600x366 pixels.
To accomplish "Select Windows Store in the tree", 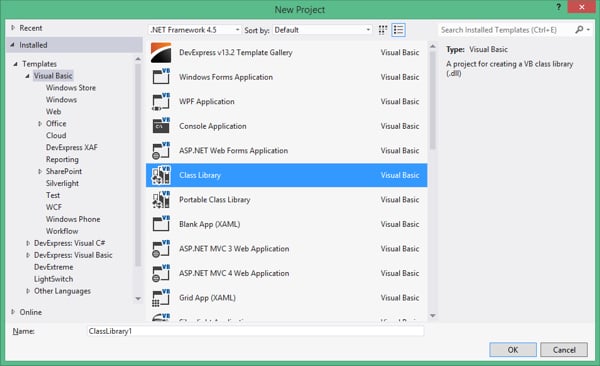I will (x=71, y=88).
